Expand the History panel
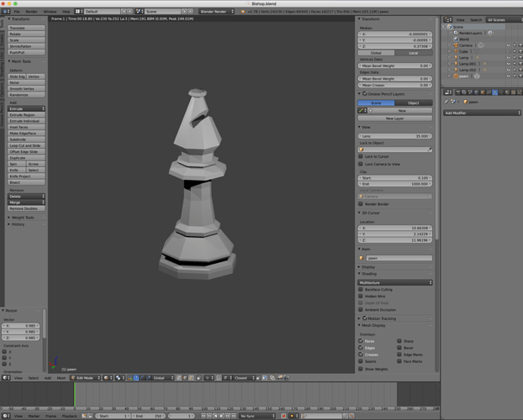523x420 pixels. (x=16, y=224)
